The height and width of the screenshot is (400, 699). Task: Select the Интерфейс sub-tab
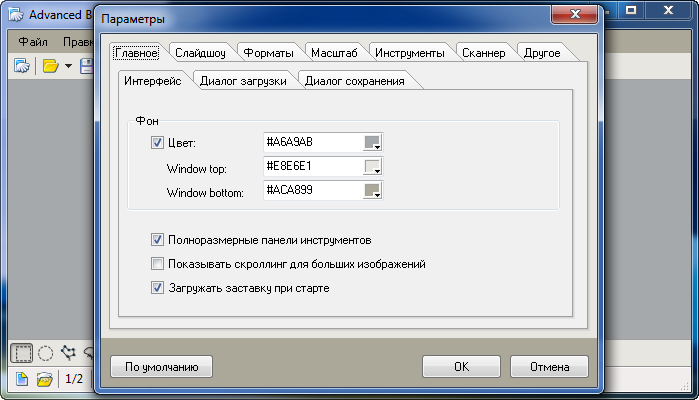click(153, 81)
